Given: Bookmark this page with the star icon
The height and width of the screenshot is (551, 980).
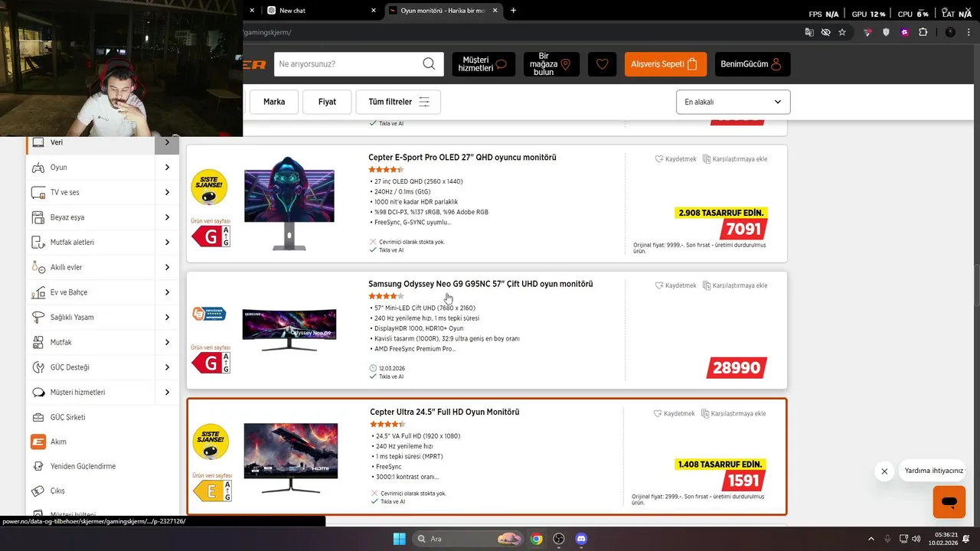Looking at the screenshot, I should pyautogui.click(x=842, y=32).
